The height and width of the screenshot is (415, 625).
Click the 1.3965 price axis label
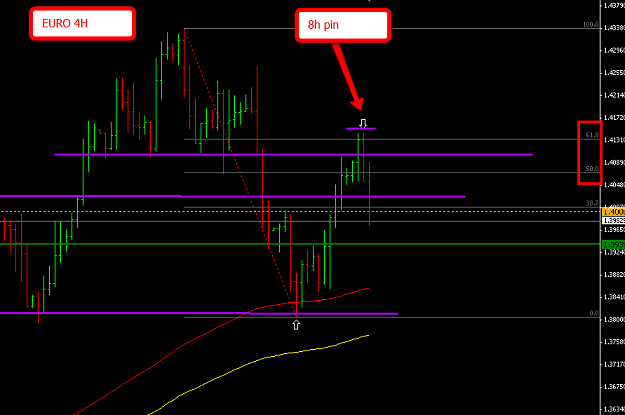click(x=614, y=230)
